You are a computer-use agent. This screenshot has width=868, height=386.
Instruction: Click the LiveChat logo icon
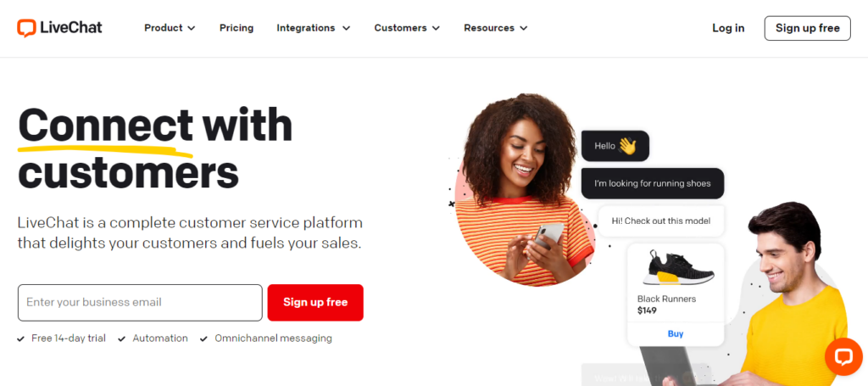26,28
